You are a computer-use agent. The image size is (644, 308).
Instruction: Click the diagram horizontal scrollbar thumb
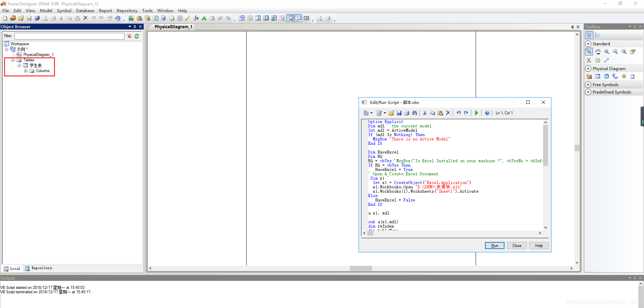pos(361,268)
